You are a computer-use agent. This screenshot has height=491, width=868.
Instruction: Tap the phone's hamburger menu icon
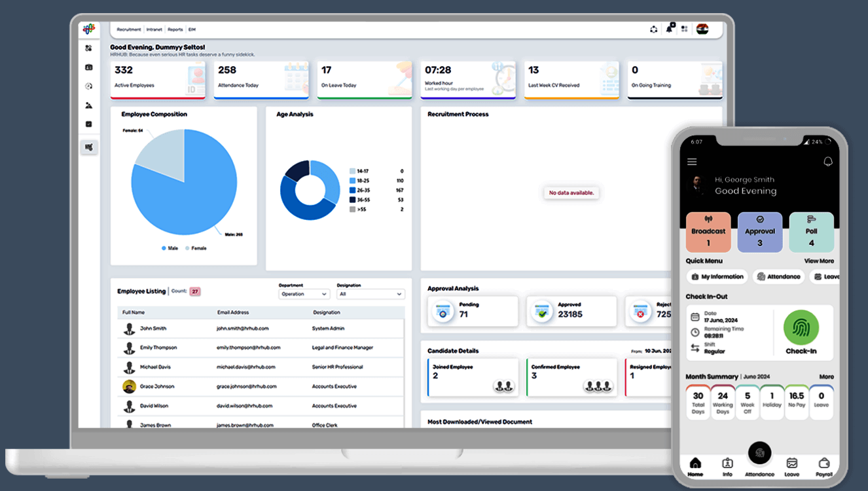pyautogui.click(x=692, y=162)
